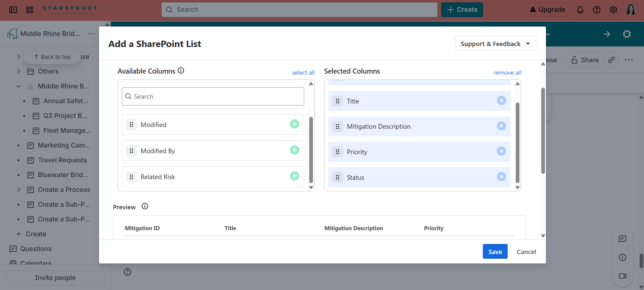This screenshot has width=644, height=290.
Task: Add the Related Risk column
Action: coord(294,176)
